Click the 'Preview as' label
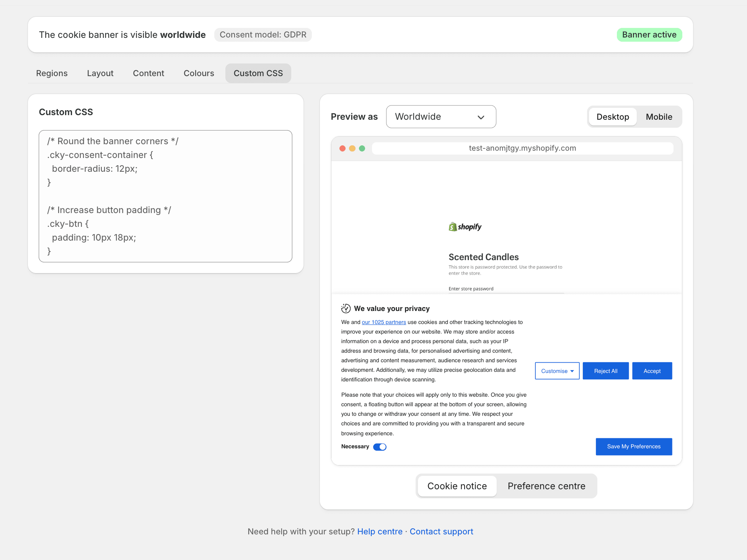The height and width of the screenshot is (560, 747). click(x=354, y=117)
